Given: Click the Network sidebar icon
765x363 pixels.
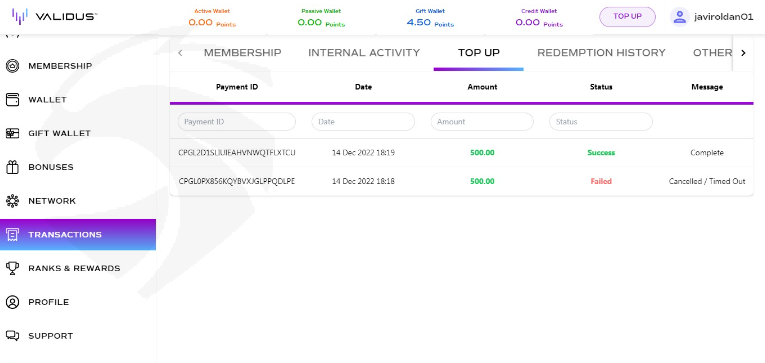Looking at the screenshot, I should pyautogui.click(x=12, y=201).
